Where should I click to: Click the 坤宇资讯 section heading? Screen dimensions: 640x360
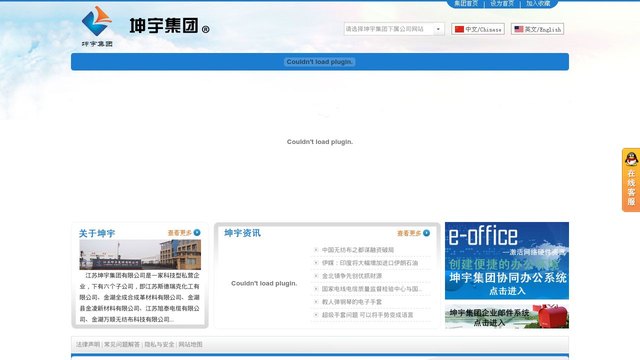tap(242, 233)
